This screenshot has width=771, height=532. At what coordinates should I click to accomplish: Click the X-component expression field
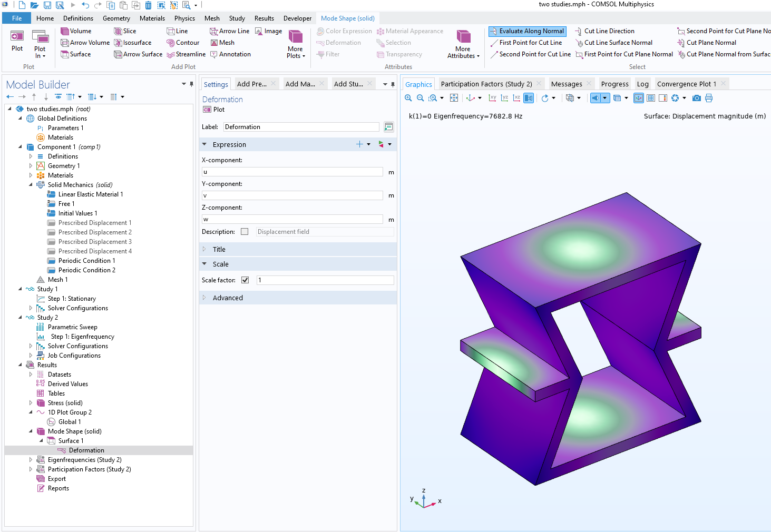(292, 172)
